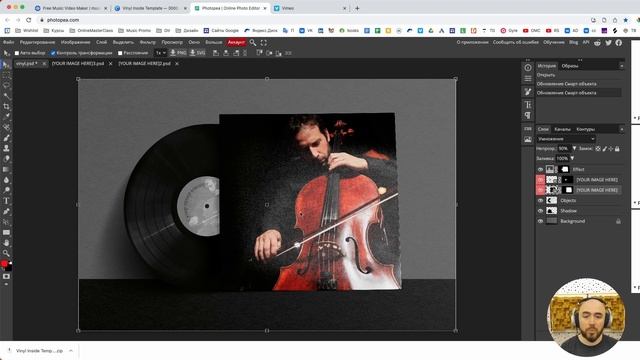The height and width of the screenshot is (360, 640).
Task: Click the fill value field
Action: 562,158
